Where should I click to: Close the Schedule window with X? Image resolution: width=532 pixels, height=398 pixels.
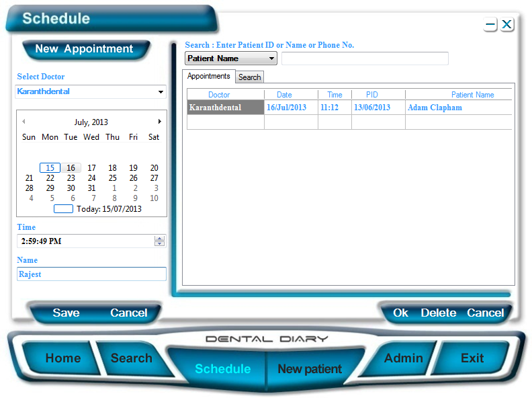pos(507,25)
